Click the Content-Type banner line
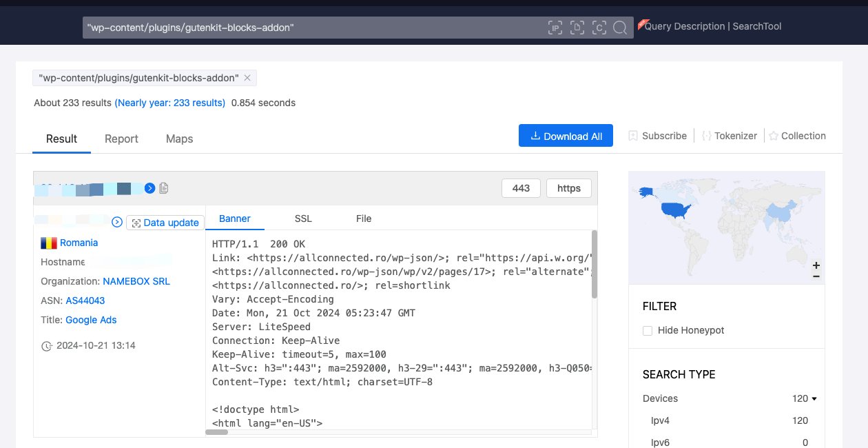This screenshot has height=448, width=868. [x=322, y=382]
